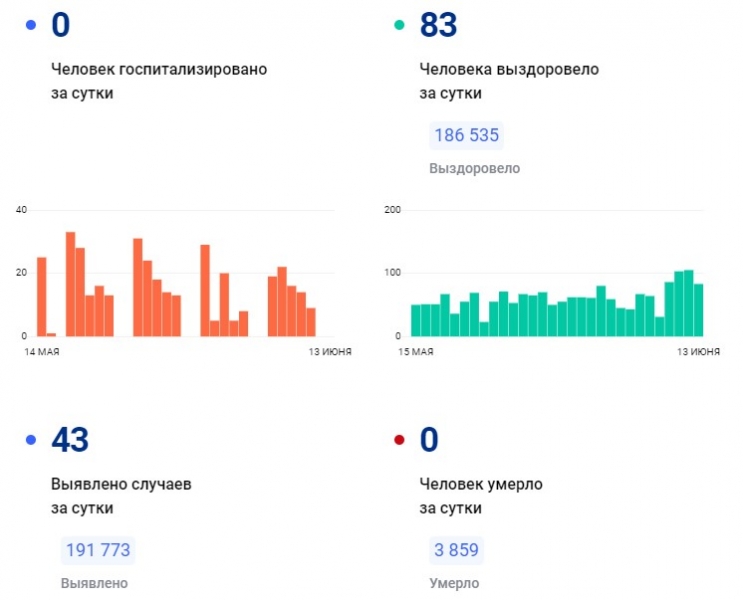Click the 'Выявлено случаев за сутки' heading

point(121,495)
